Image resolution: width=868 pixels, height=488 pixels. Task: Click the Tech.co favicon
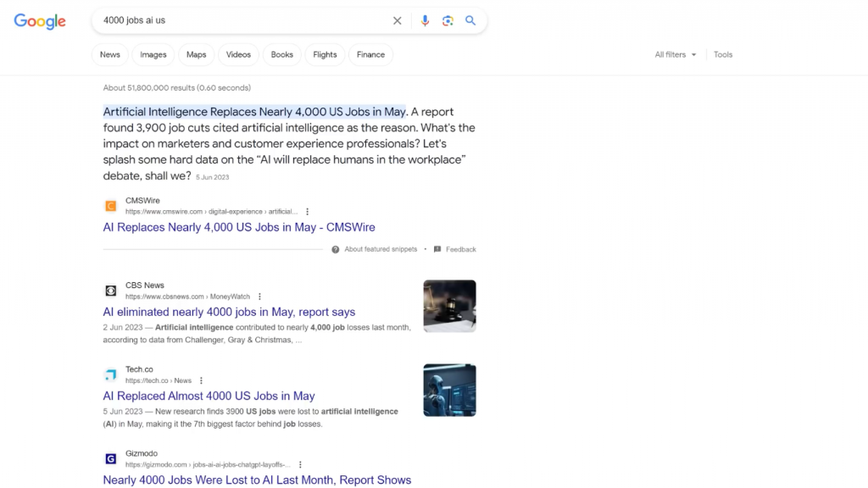[111, 374]
